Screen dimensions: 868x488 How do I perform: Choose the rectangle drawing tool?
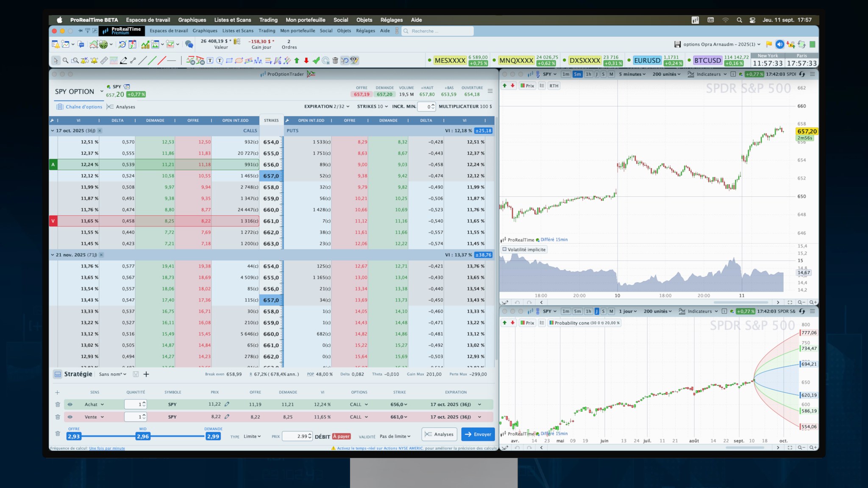[x=229, y=61]
